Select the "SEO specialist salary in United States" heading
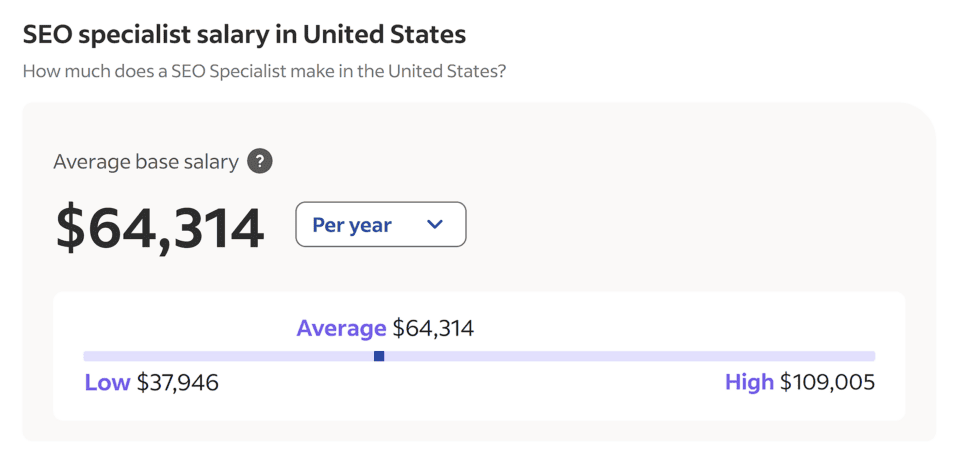 point(244,35)
